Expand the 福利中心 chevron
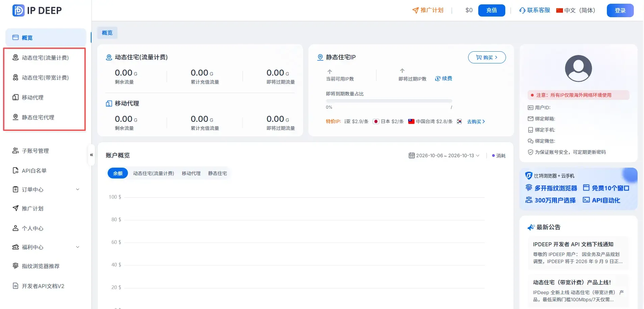 78,247
